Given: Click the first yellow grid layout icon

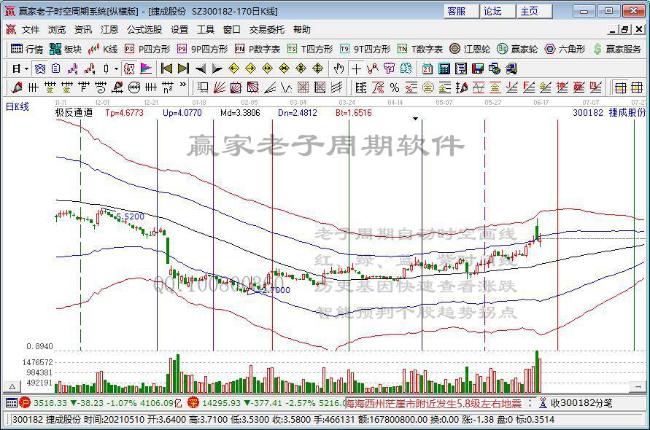Looking at the screenshot, I should (621, 87).
